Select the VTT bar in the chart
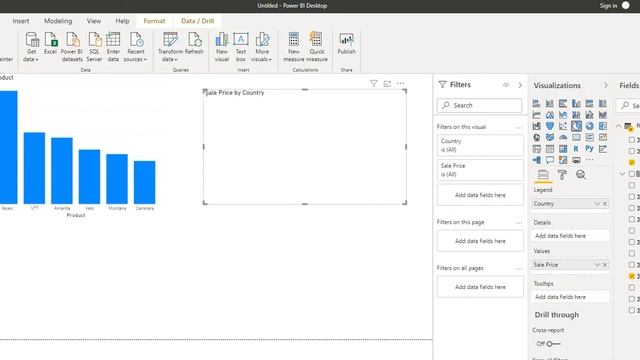This screenshot has height=360, width=640. [34, 168]
